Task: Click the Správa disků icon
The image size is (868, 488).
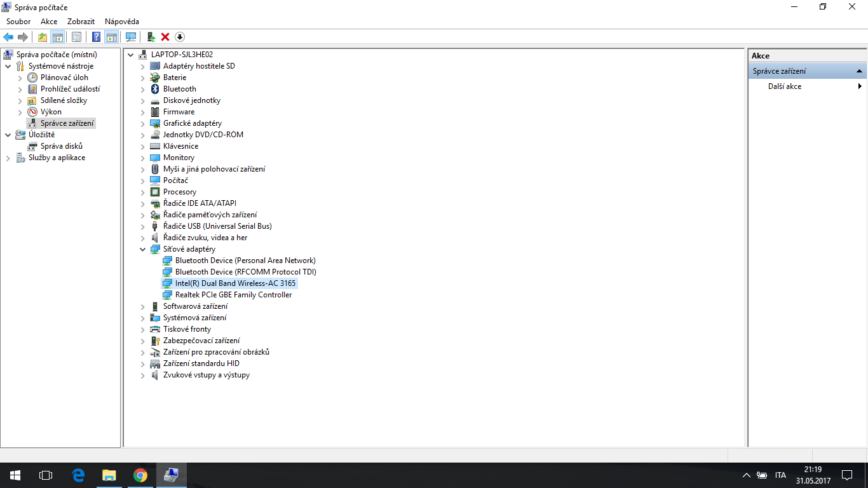Action: [32, 146]
